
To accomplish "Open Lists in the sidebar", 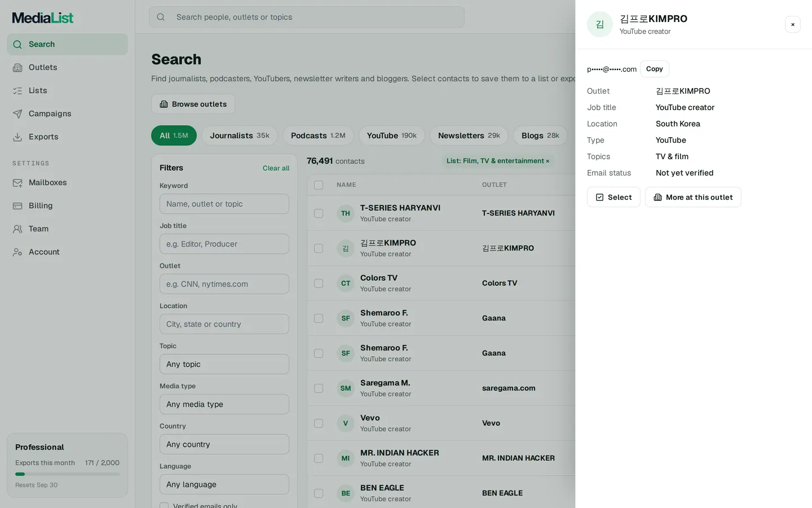I will click(67, 90).
